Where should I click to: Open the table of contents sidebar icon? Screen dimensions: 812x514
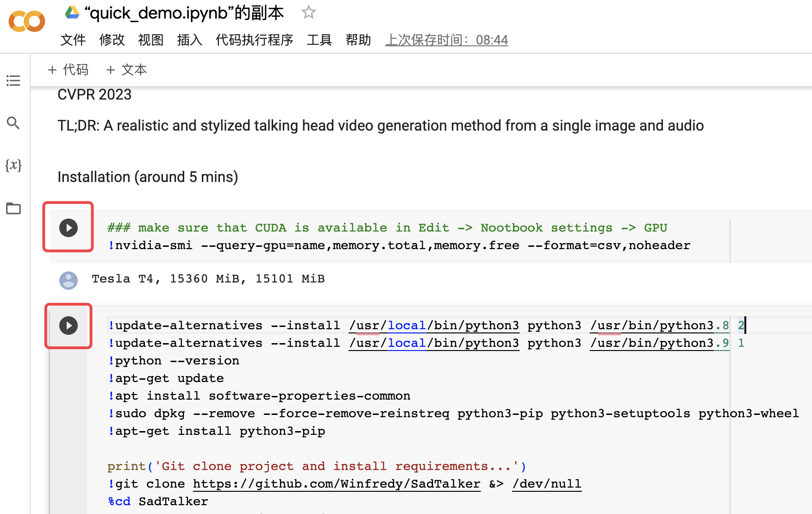click(13, 81)
